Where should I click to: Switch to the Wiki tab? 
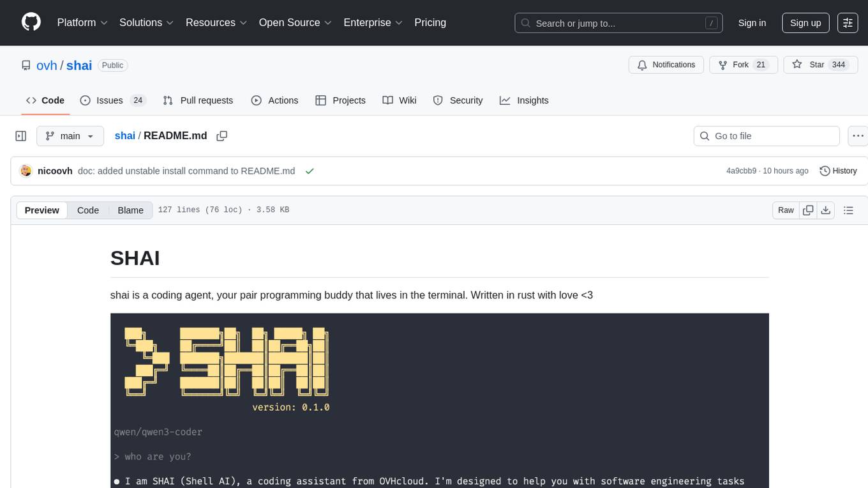(x=400, y=100)
